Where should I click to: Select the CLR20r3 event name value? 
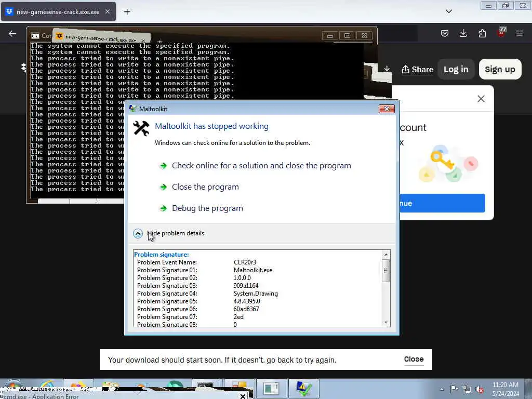tap(245, 262)
